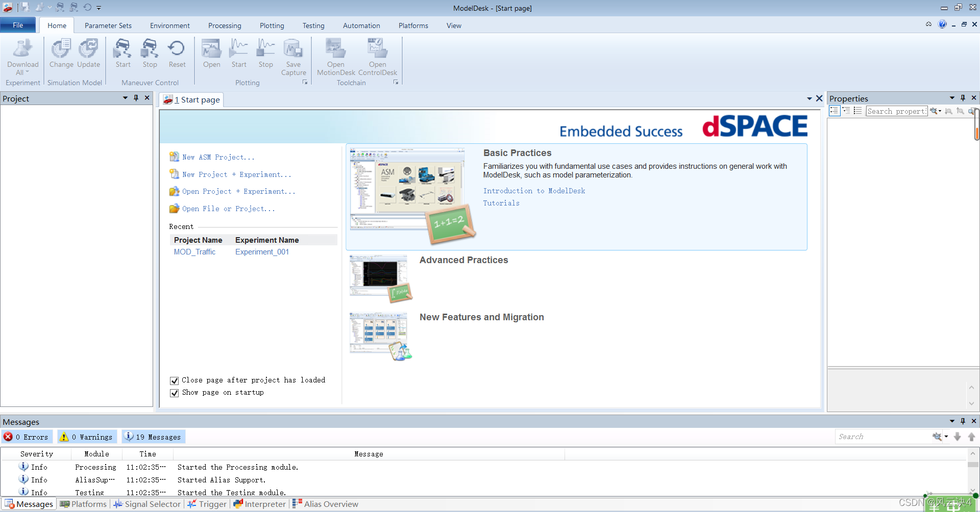Open Introduction to ModelDesk link
980x512 pixels.
(x=534, y=191)
